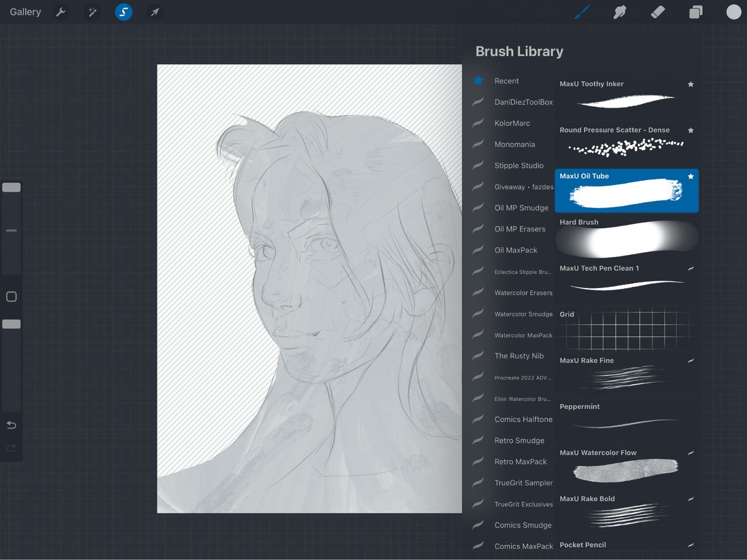Image resolution: width=747 pixels, height=560 pixels.
Task: Select the Transform tool (arrow icon)
Action: 154,12
